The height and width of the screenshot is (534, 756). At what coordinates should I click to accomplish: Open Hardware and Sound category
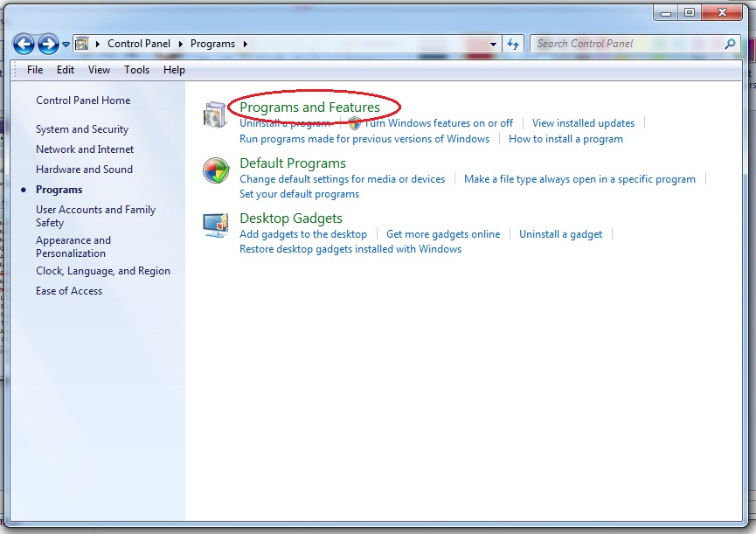(x=84, y=170)
